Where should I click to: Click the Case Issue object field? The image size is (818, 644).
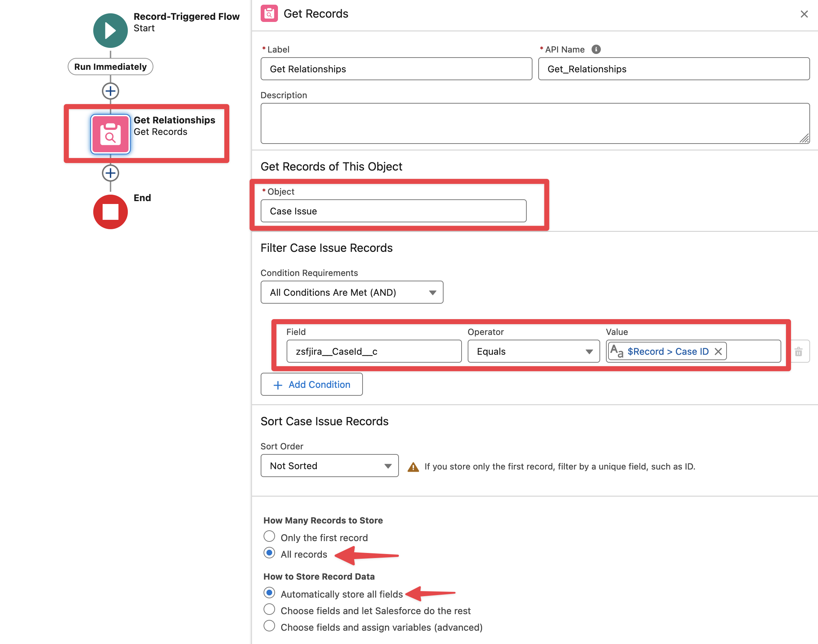393,211
